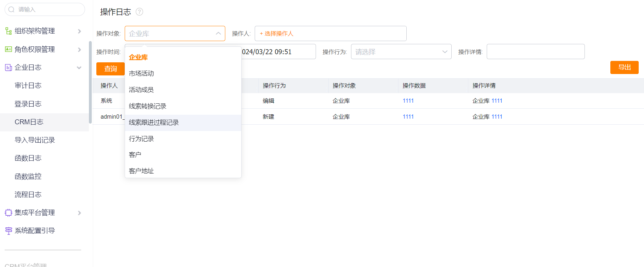The height and width of the screenshot is (267, 644).
Task: Click the 新建 action cell
Action: [x=269, y=117]
